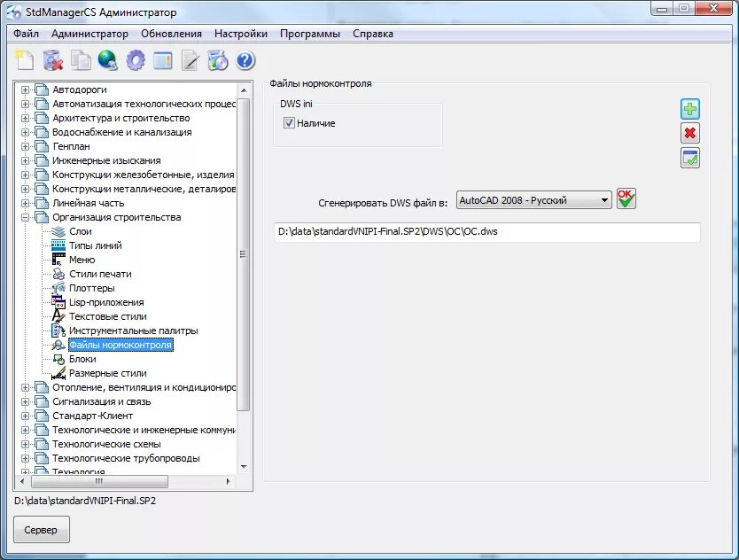Select the Стили печати tree node
Viewport: 739px width, 560px height.
tap(100, 274)
